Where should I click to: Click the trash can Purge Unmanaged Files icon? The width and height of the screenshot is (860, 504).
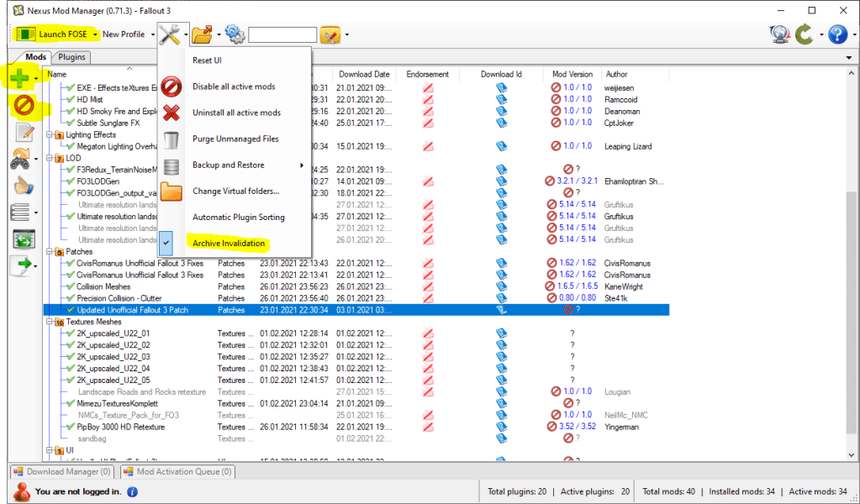[x=171, y=139]
